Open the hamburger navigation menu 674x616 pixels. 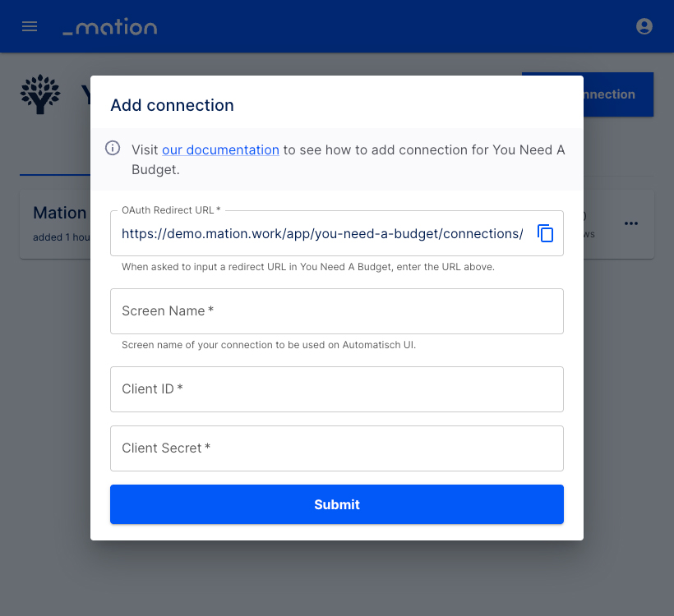pyautogui.click(x=30, y=26)
